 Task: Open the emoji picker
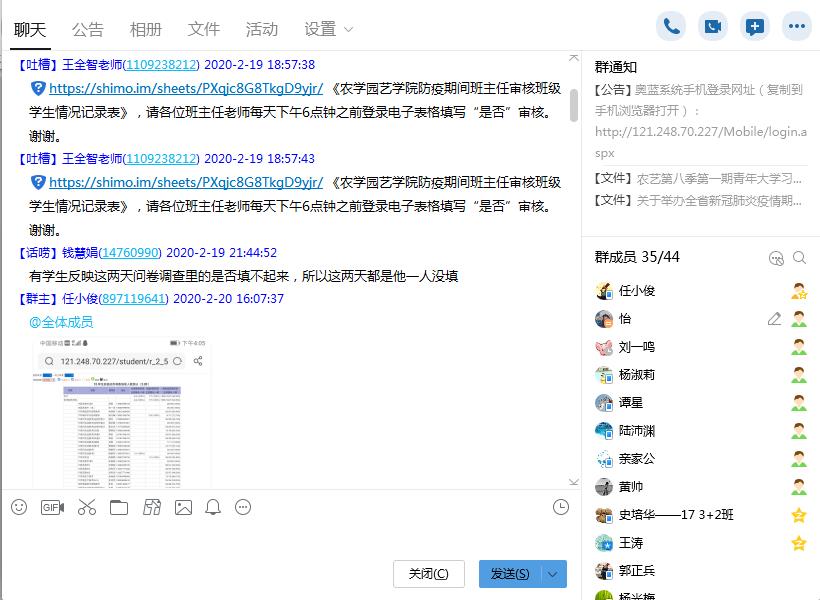19,508
